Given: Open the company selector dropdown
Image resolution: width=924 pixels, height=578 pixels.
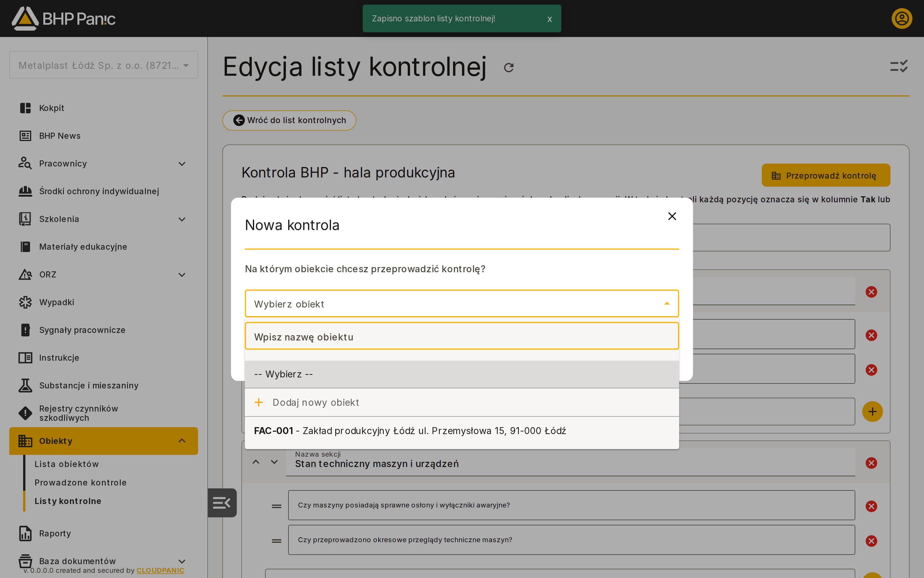Looking at the screenshot, I should (x=103, y=65).
